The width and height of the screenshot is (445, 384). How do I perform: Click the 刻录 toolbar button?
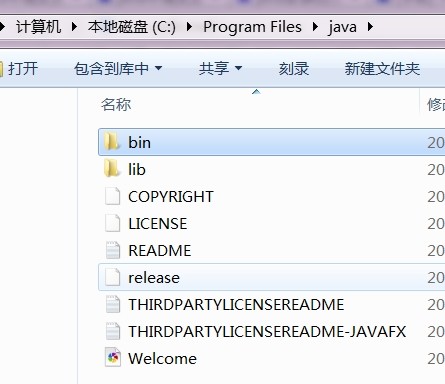(x=294, y=69)
